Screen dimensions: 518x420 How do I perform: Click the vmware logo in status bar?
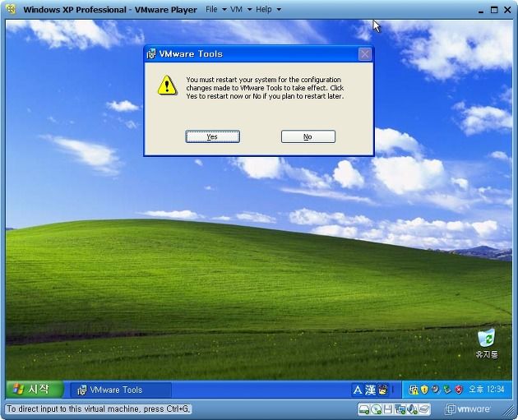coord(468,409)
